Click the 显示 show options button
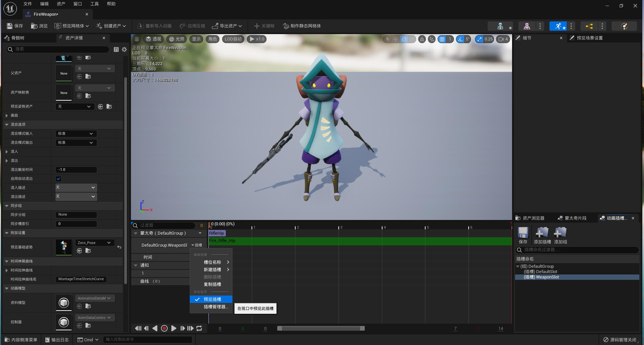Viewport: 644px width, 345px height. [x=196, y=39]
